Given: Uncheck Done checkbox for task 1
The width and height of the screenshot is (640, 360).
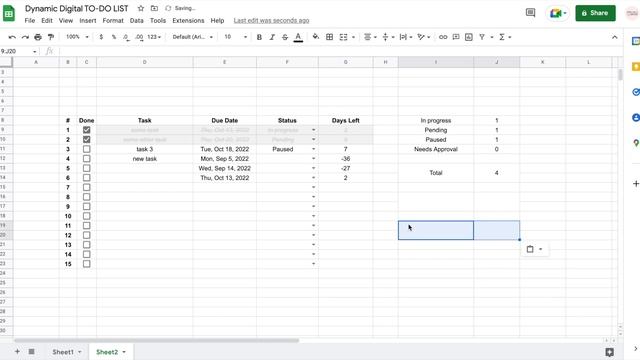Looking at the screenshot, I should click(87, 130).
